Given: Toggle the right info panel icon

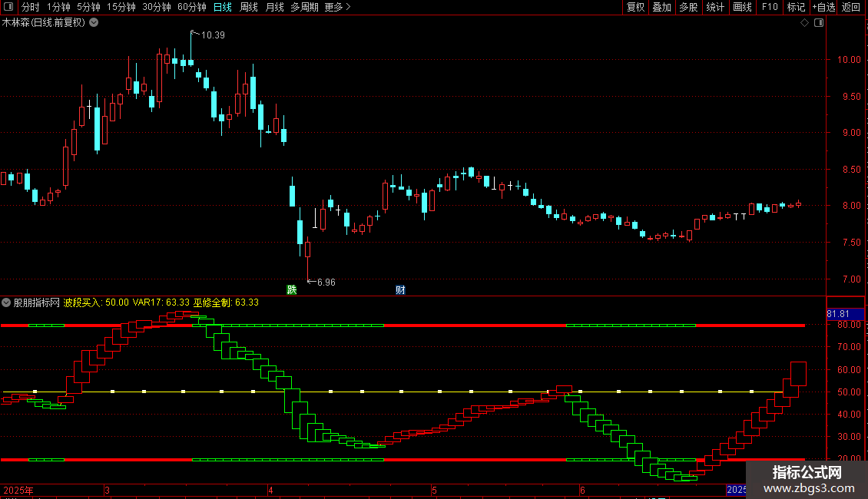Looking at the screenshot, I should pyautogui.click(x=819, y=23).
